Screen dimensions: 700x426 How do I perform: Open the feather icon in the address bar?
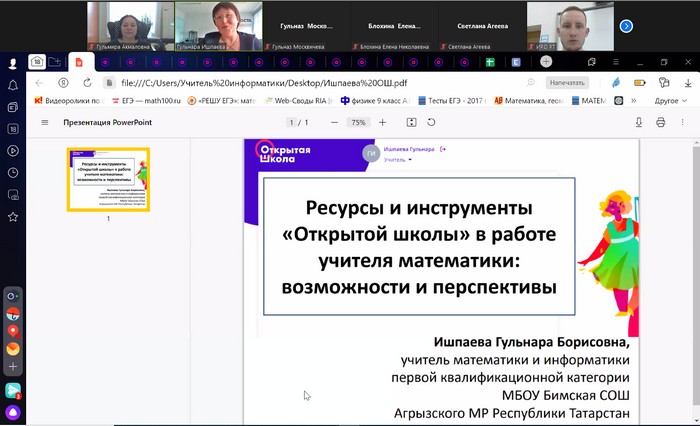616,83
